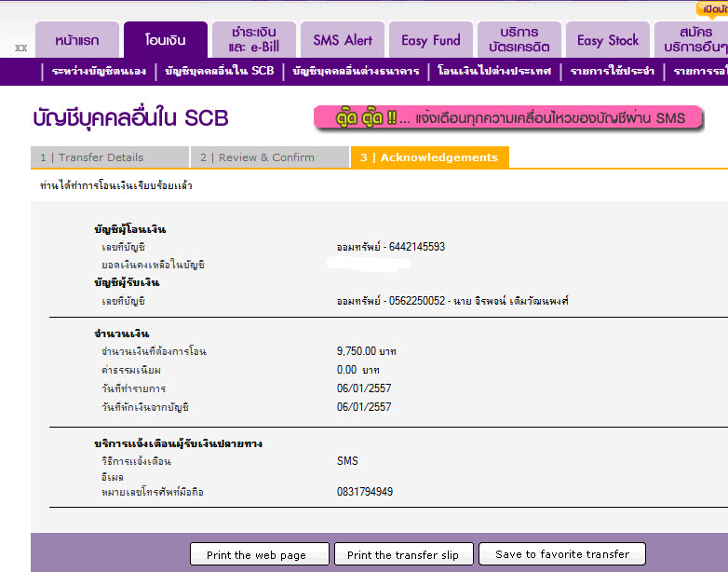Click the yellow bubble above สมัครบริการอื่นๆ tab
Image resolution: width=728 pixels, height=572 pixels.
[712, 9]
